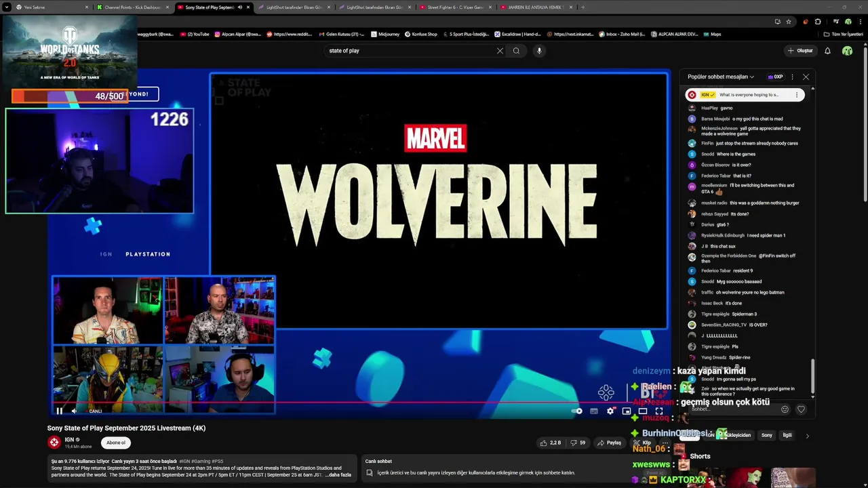The width and height of the screenshot is (868, 488).
Task: Open Tüm Yer İşaretleri bookmarks folder
Action: pos(844,34)
